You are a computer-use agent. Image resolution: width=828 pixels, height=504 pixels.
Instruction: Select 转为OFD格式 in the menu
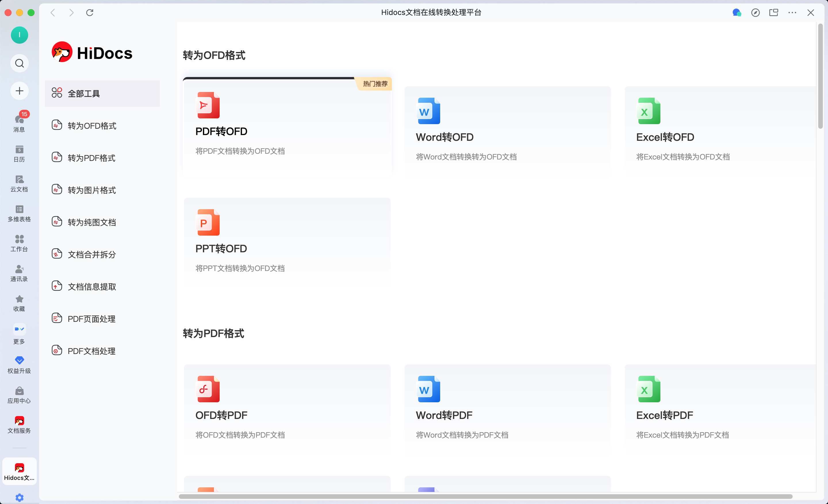[102, 126]
